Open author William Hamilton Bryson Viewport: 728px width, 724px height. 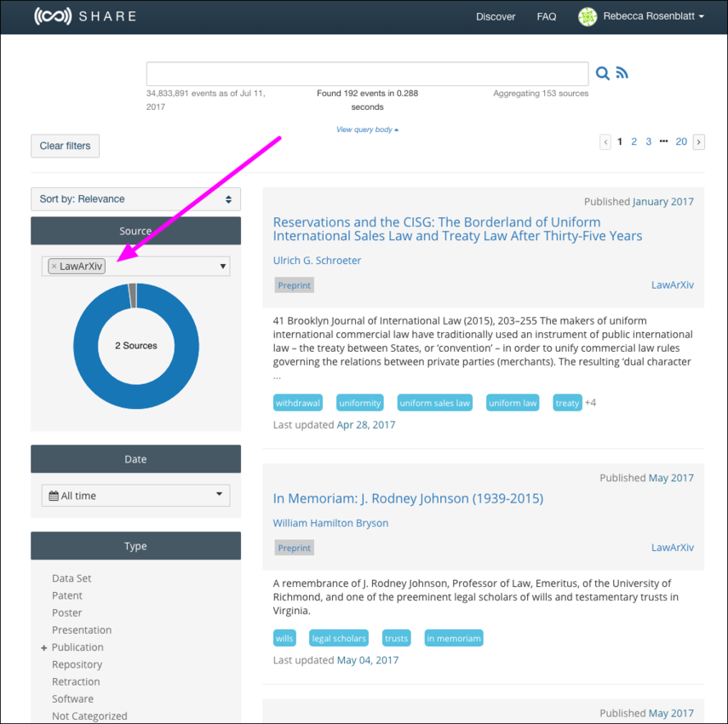330,523
